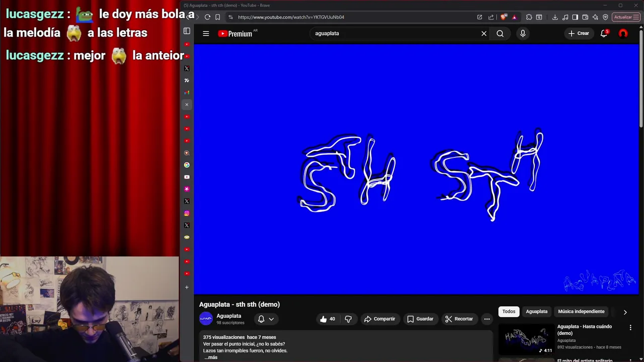Share video via Compartir button
The width and height of the screenshot is (644, 362).
[x=380, y=319]
